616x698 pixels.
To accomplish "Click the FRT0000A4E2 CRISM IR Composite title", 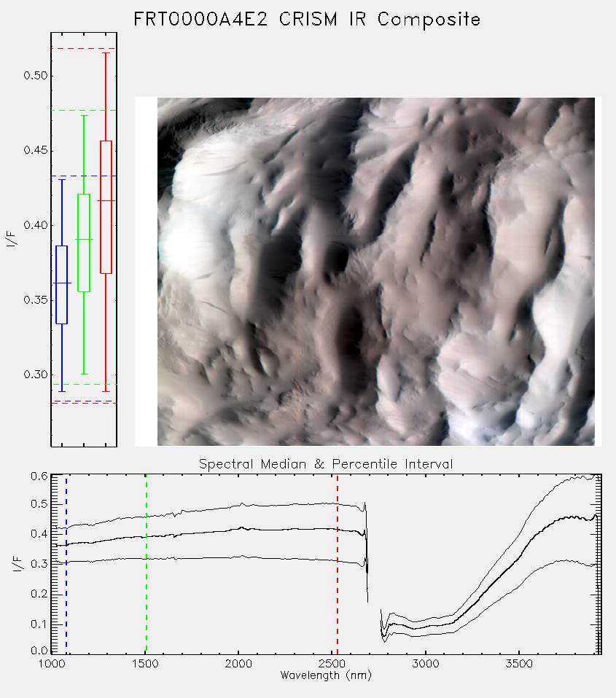I will (x=308, y=20).
